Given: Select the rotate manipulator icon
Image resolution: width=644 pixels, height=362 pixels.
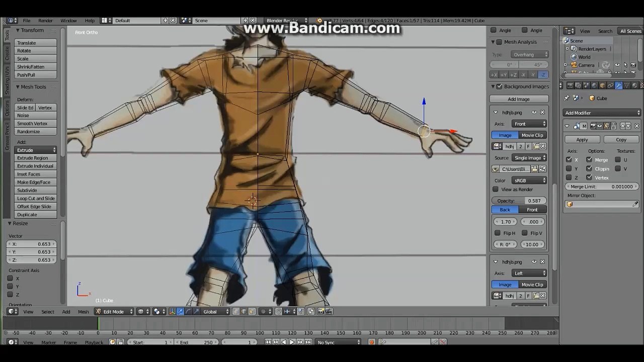Looking at the screenshot, I should (x=188, y=312).
